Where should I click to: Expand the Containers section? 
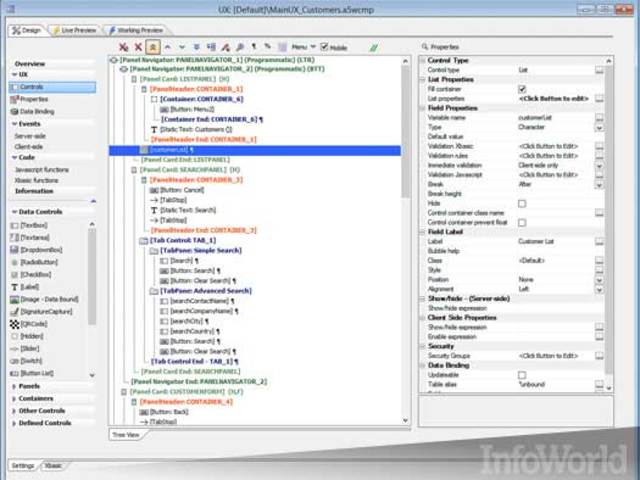[x=14, y=398]
